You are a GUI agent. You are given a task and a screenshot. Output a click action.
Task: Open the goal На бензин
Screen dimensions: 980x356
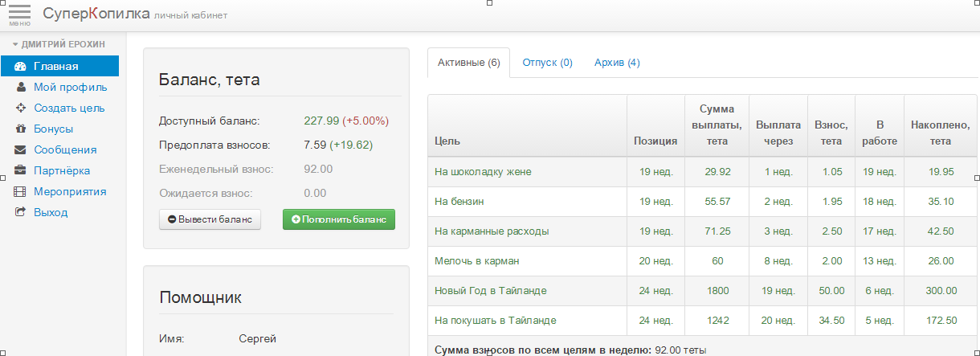459,202
